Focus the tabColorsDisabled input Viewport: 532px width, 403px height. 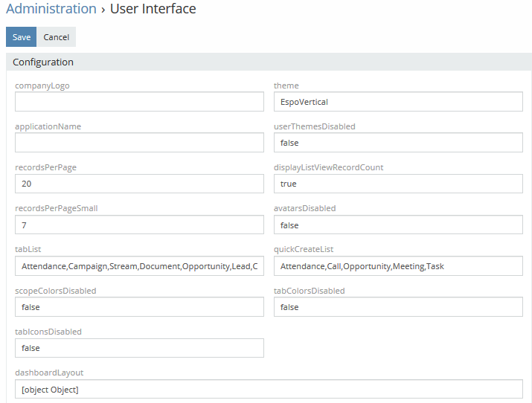[x=398, y=307]
